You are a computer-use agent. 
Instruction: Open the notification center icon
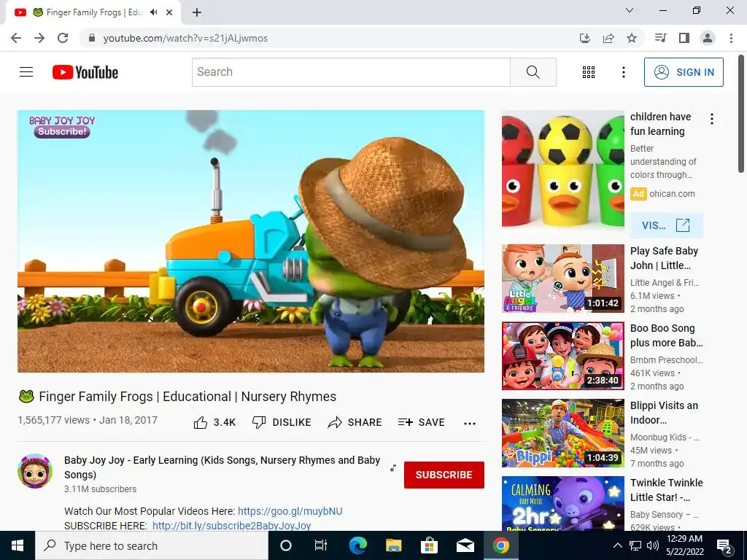tap(724, 546)
